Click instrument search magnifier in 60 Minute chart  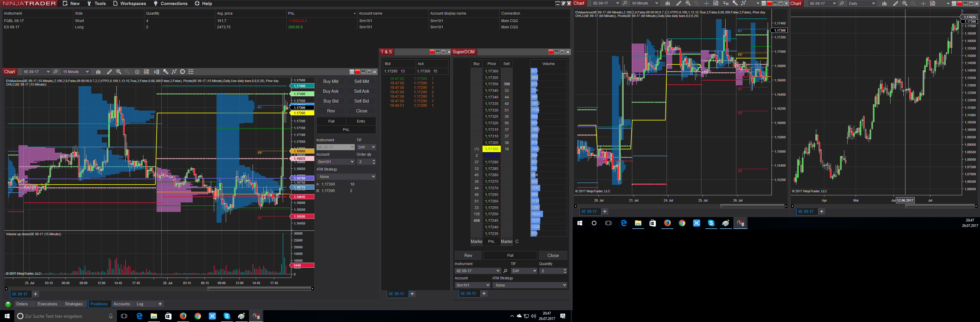tap(625, 3)
